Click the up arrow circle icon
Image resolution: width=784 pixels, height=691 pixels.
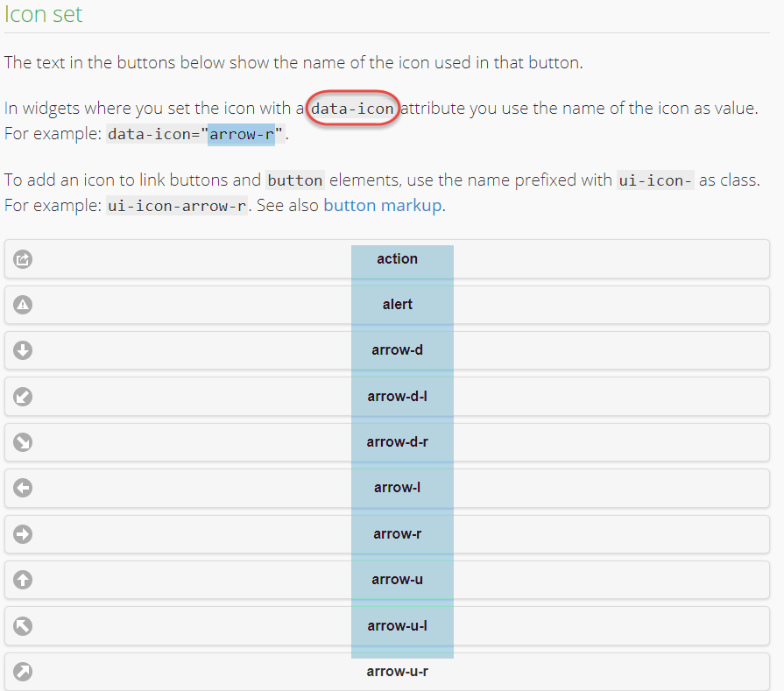coord(24,580)
